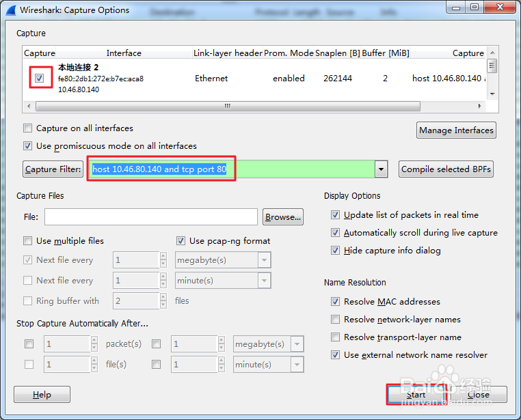
Task: Open Help for capture options
Action: pos(42,395)
